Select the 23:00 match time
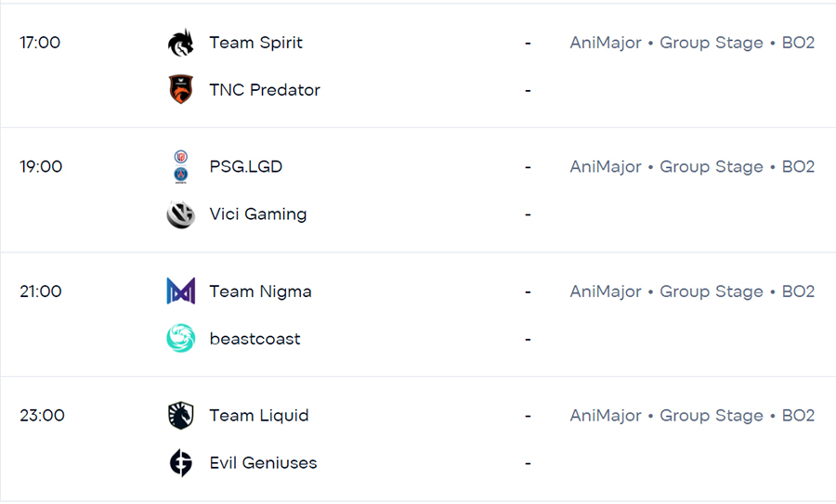836x504 pixels. (x=42, y=416)
